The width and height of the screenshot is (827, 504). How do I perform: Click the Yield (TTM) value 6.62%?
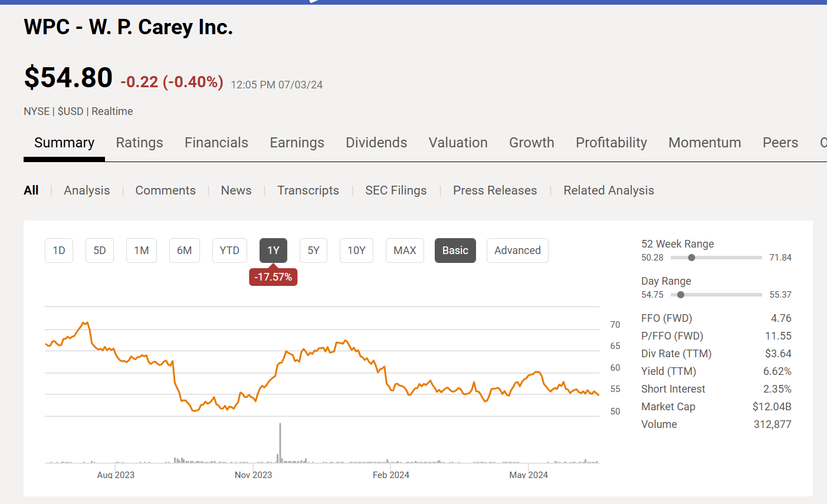[x=777, y=371]
